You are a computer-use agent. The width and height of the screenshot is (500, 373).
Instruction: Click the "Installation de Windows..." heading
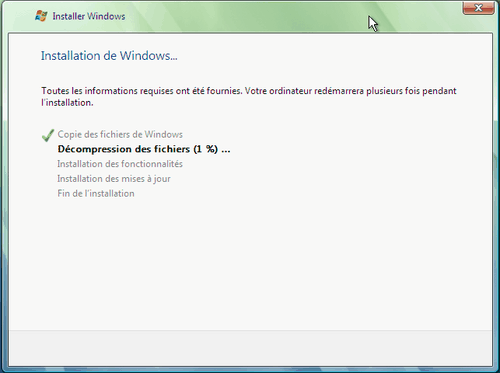109,56
